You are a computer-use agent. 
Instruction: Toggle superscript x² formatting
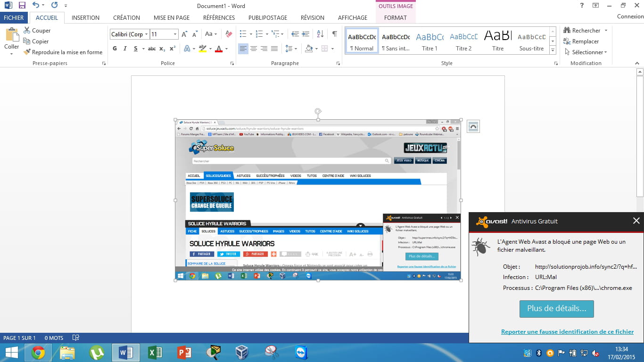coord(173,49)
